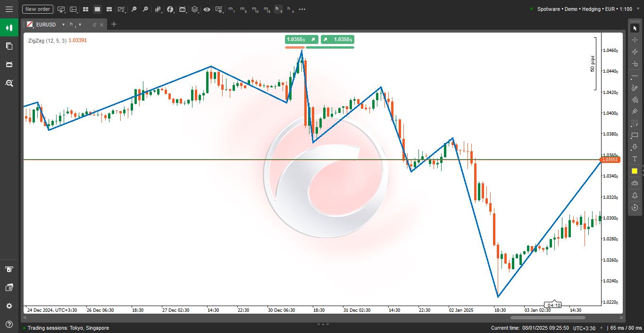Select the pointer cursor tool
The image size is (644, 333).
click(x=635, y=28)
